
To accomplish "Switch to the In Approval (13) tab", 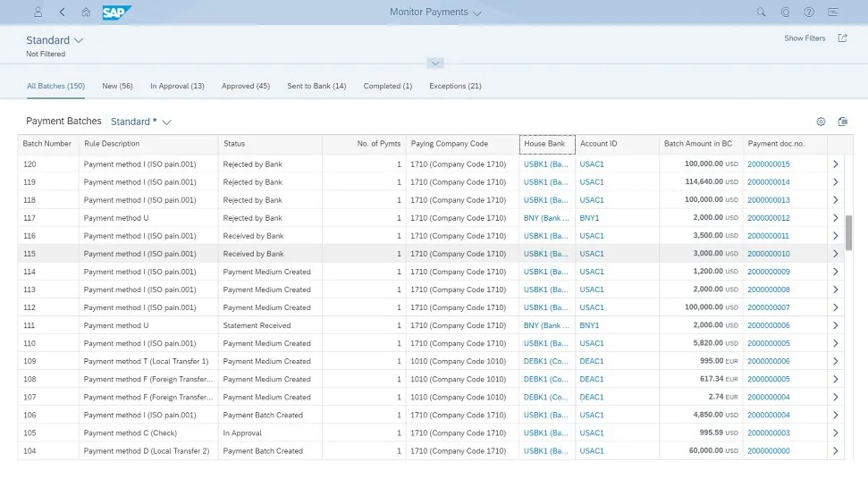I will [177, 86].
